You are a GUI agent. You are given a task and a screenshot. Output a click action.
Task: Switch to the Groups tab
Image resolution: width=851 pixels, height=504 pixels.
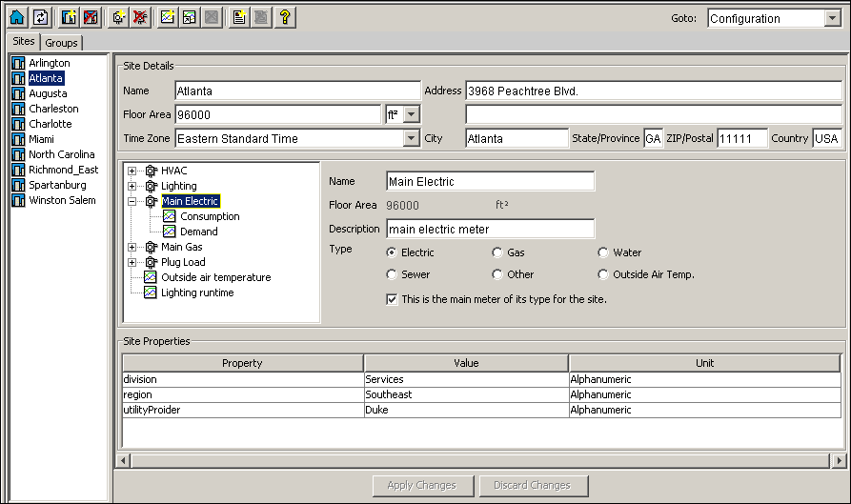[x=61, y=43]
